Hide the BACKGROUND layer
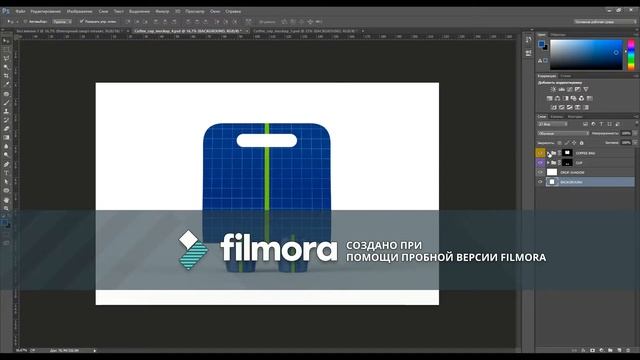Screen dimensions: 640x360 [x=540, y=182]
